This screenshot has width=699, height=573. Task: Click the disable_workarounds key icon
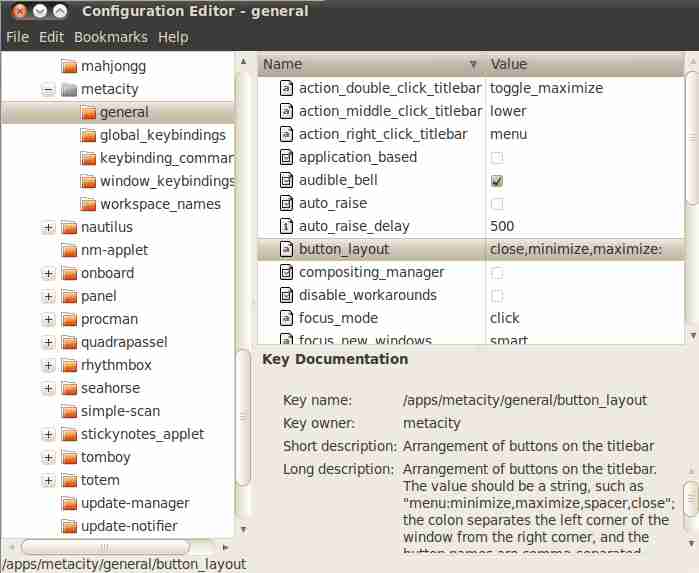point(286,295)
